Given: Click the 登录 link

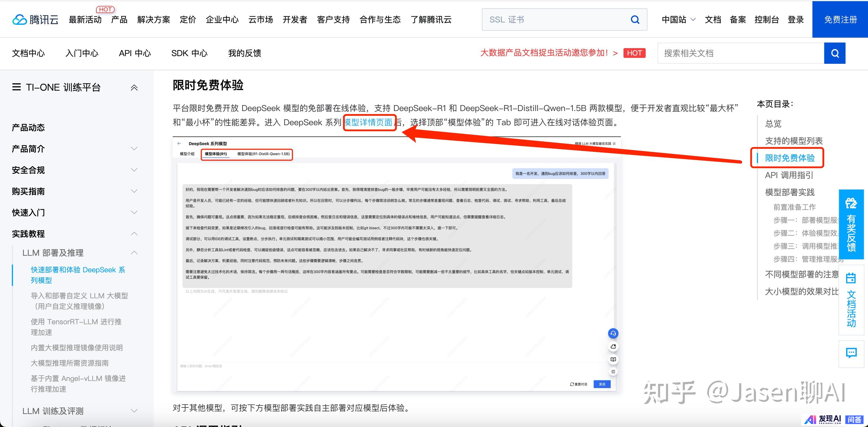Looking at the screenshot, I should (x=796, y=19).
